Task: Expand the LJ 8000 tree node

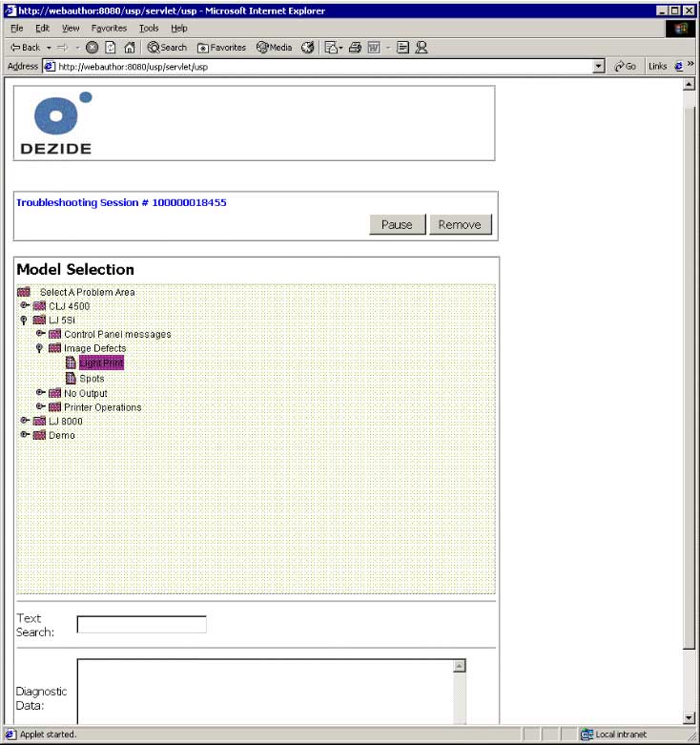Action: coord(25,421)
